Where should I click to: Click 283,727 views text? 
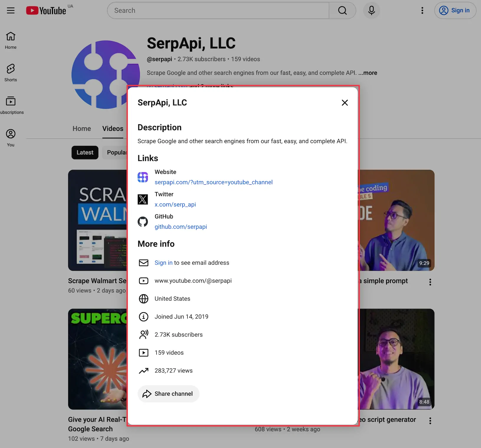tap(173, 371)
